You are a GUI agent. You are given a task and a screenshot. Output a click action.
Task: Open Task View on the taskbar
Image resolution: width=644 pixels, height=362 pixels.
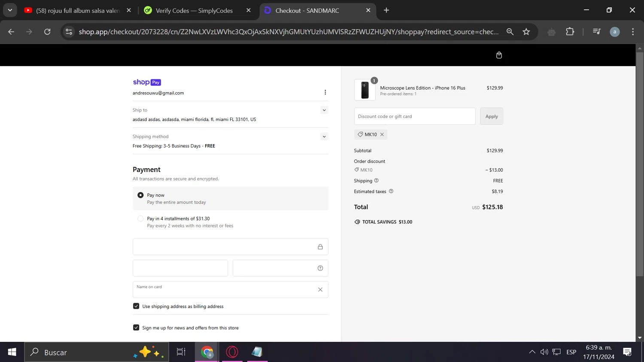[181, 352]
